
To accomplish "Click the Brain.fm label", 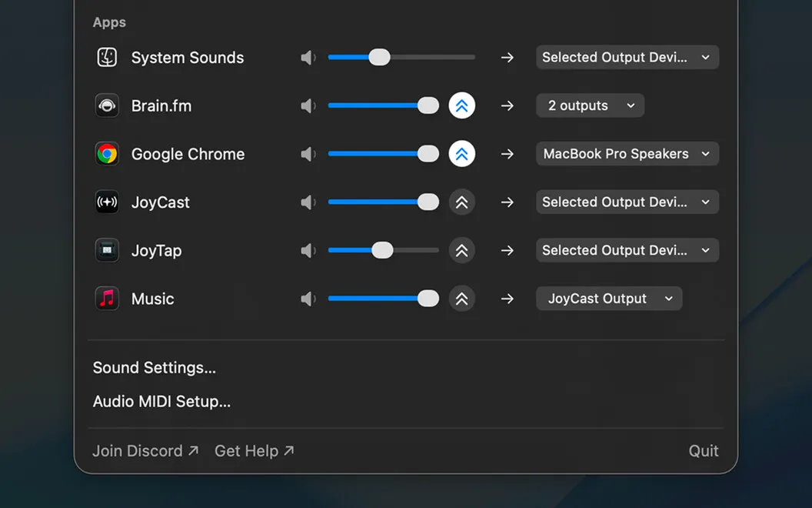I will point(161,105).
